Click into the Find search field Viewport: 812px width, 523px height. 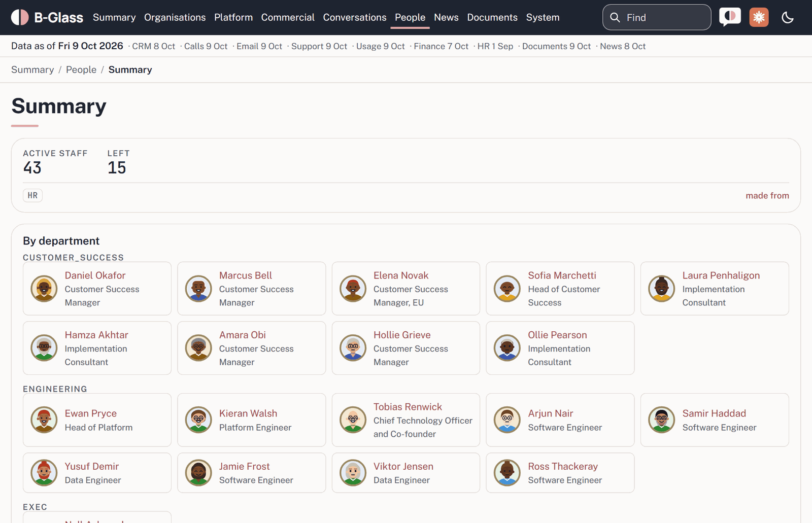tap(657, 17)
